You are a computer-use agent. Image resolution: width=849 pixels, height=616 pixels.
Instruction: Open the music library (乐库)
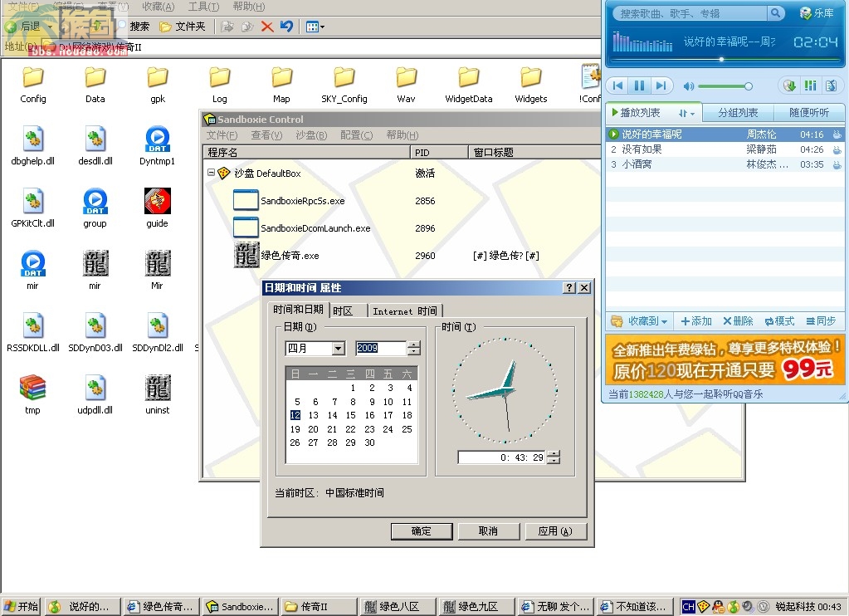tap(817, 13)
